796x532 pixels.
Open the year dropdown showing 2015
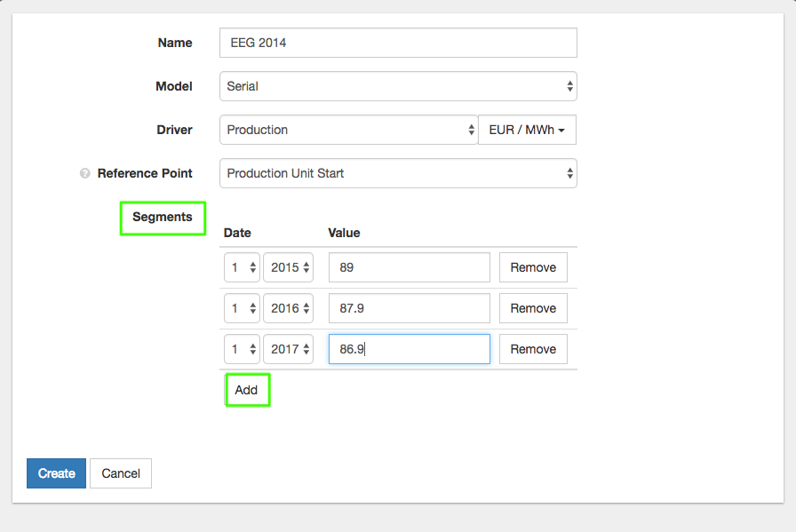[288, 267]
